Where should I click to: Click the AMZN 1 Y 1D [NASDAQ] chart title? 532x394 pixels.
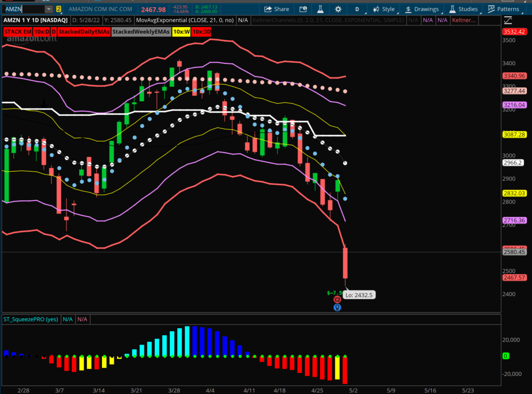point(36,20)
